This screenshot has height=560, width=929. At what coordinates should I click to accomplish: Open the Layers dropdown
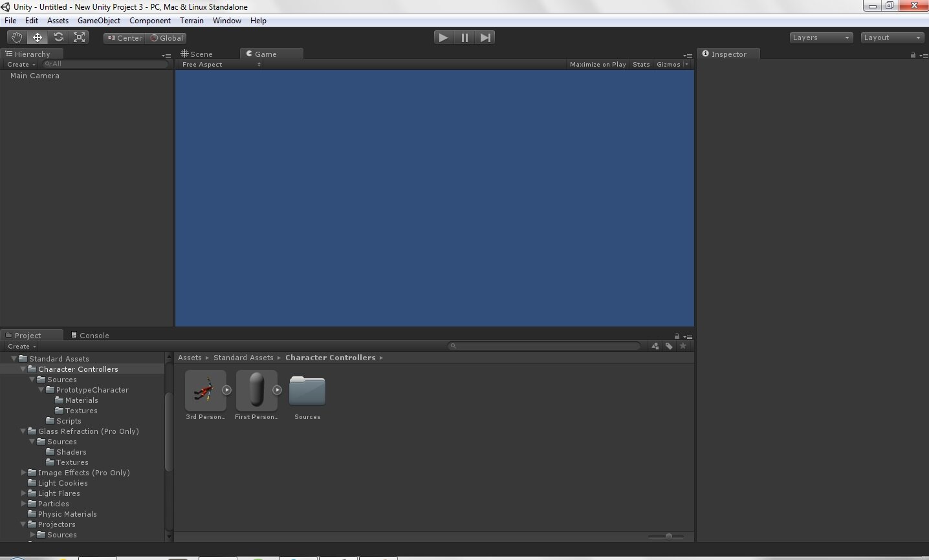pos(821,38)
